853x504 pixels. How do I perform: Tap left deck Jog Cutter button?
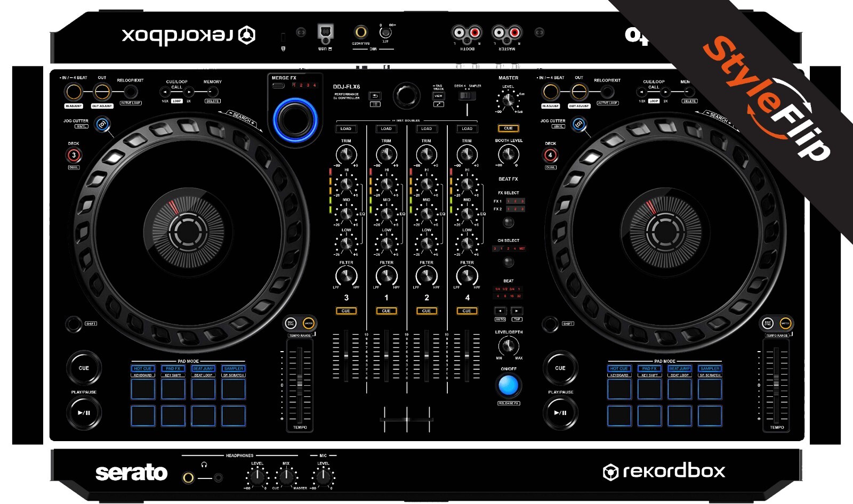102,124
